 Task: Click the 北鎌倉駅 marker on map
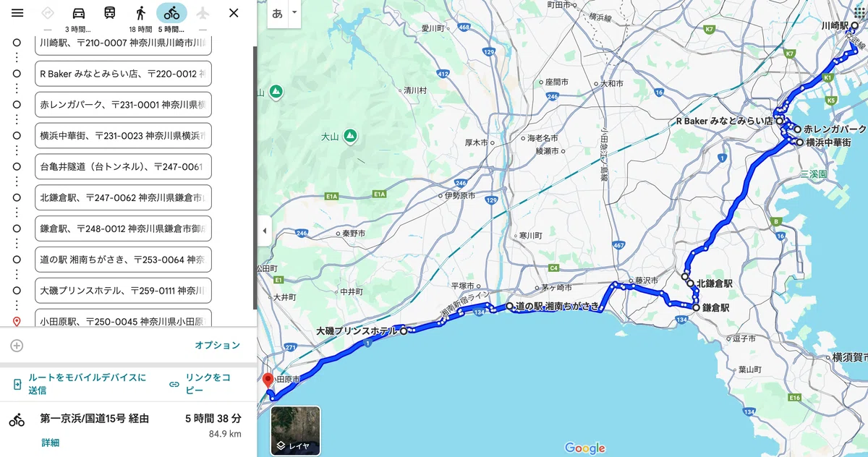tap(691, 283)
